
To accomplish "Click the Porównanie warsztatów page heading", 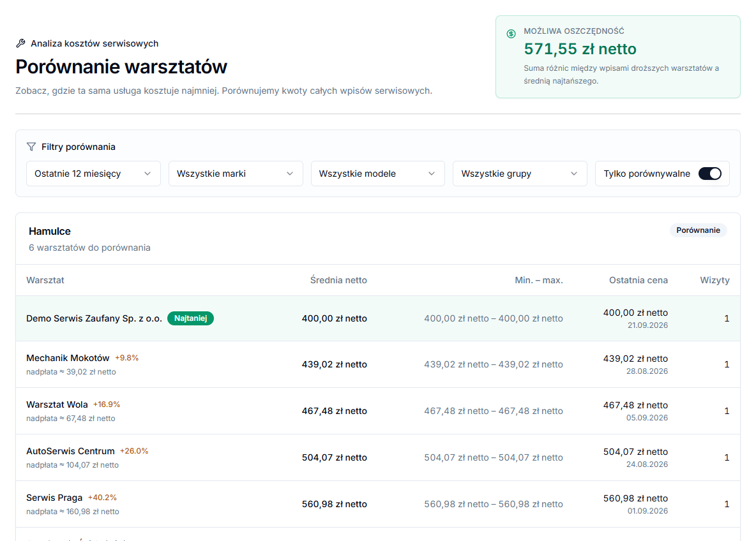I will (121, 67).
